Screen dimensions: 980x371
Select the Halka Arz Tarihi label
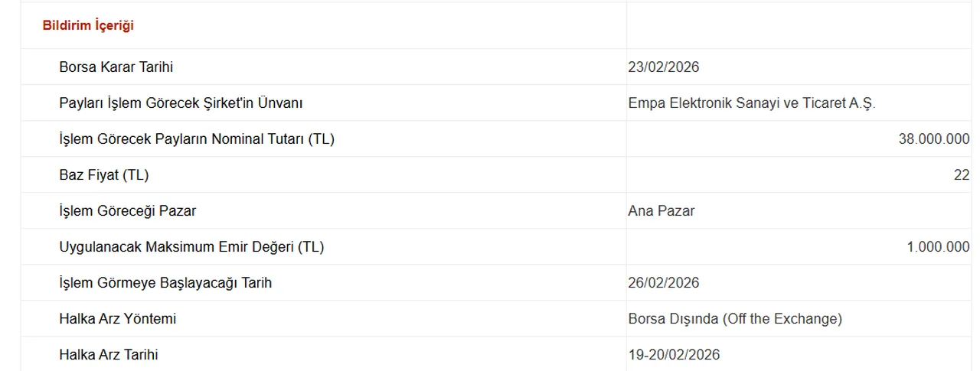click(x=109, y=355)
